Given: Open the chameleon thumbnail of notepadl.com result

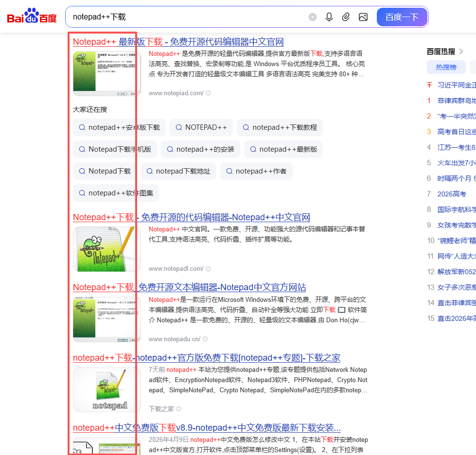Looking at the screenshot, I should pyautogui.click(x=107, y=249).
